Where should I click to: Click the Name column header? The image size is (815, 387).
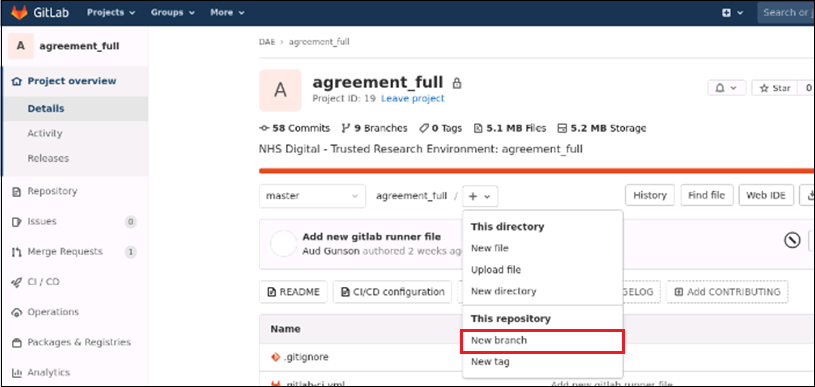(x=285, y=329)
